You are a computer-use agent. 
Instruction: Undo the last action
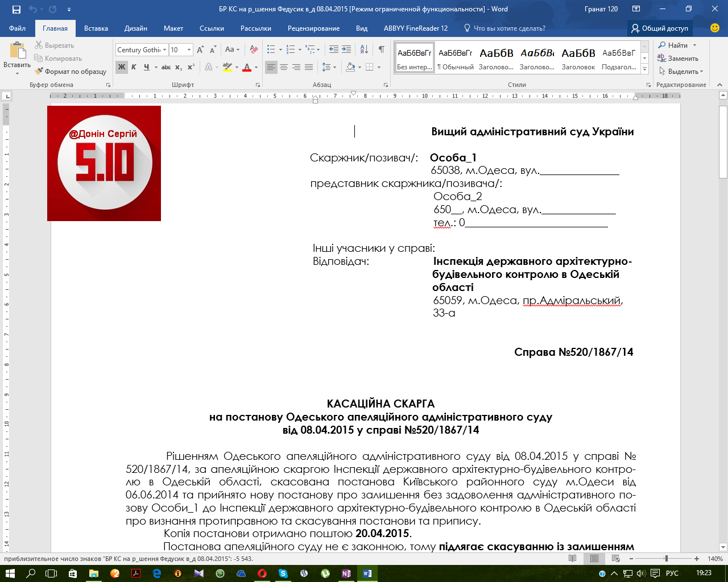click(32, 9)
